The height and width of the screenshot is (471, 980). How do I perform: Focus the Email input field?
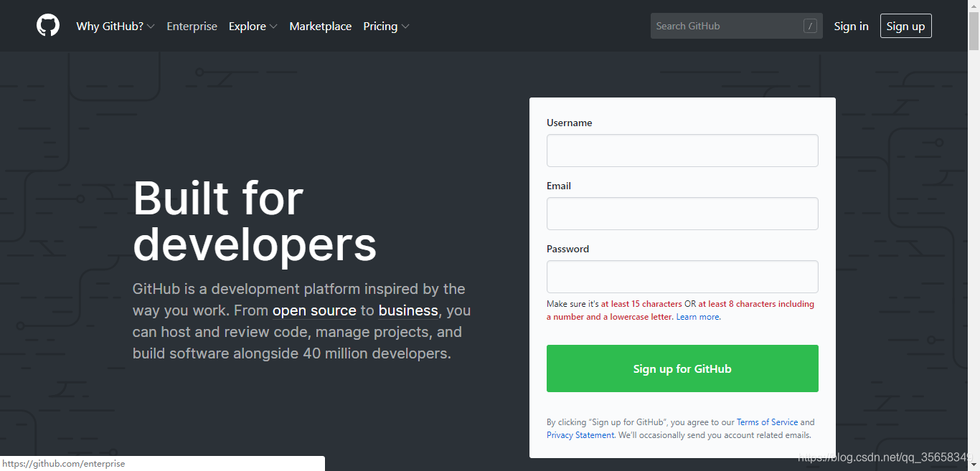coord(682,214)
